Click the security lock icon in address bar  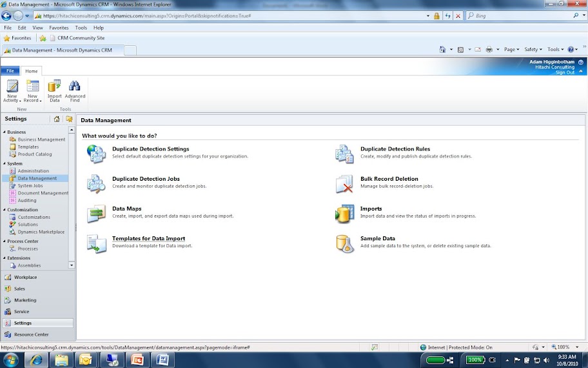click(x=436, y=15)
